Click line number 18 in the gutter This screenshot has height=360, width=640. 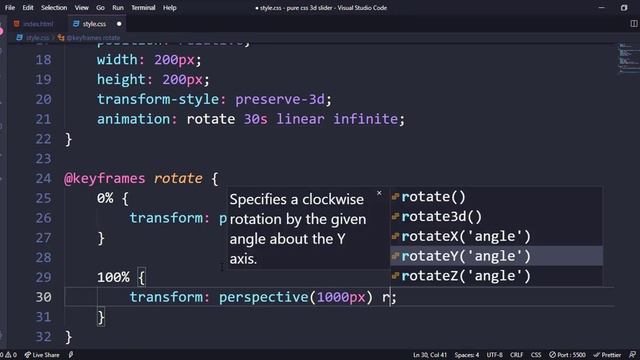(x=43, y=60)
